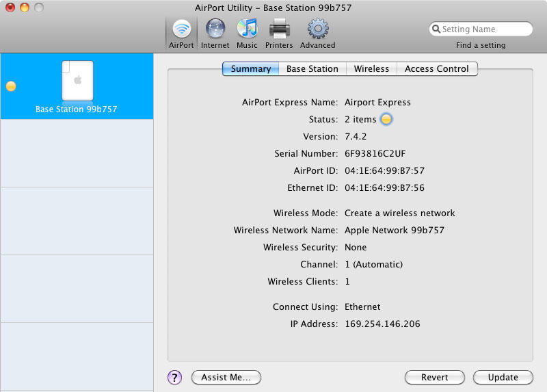Click the Ethernet ID 04:1E:64:99:B7:56
547x392 pixels.
coord(384,188)
